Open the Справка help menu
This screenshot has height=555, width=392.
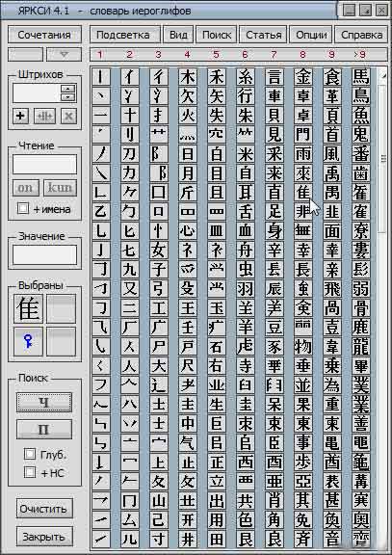pyautogui.click(x=361, y=35)
